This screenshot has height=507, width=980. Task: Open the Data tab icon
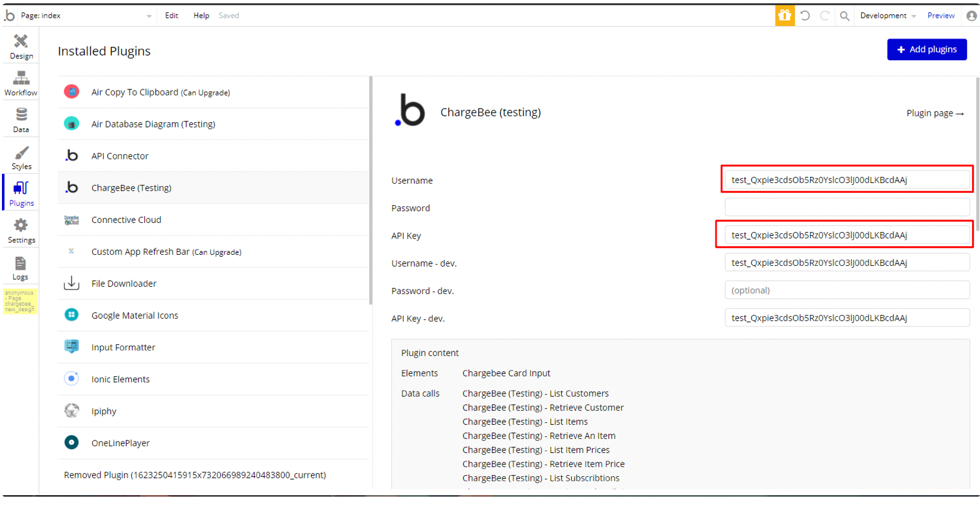click(21, 116)
